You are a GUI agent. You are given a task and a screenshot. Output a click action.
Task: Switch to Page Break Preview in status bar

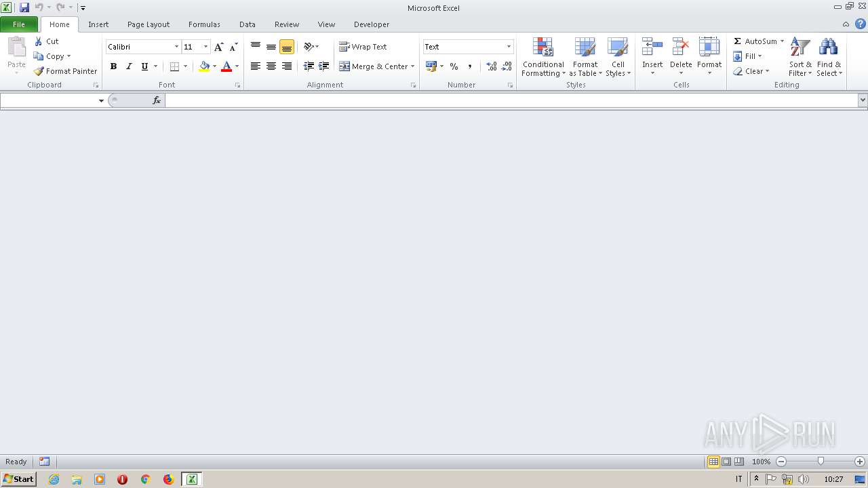tap(738, 462)
